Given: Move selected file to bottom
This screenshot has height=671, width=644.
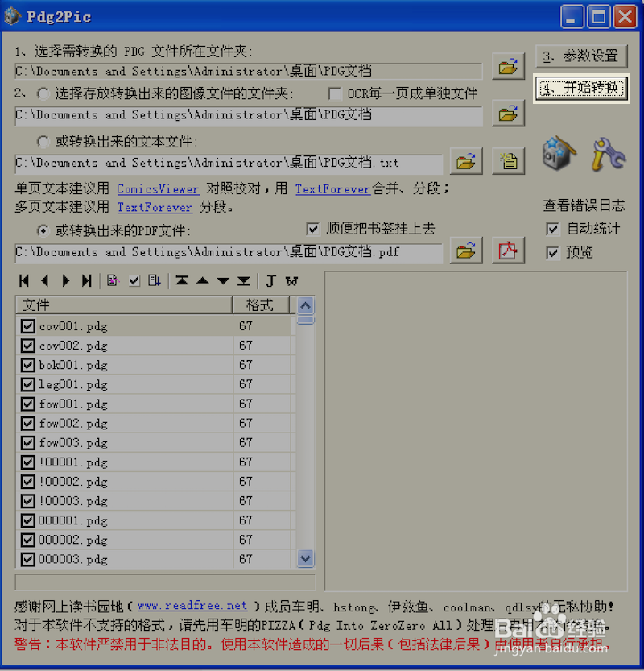Looking at the screenshot, I should click(244, 280).
